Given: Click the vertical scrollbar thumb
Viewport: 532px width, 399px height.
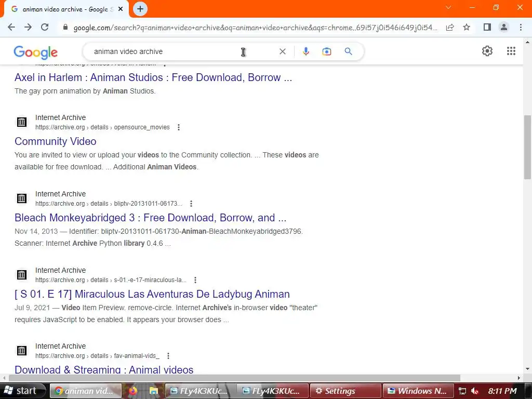Looking at the screenshot, I should click(527, 147).
